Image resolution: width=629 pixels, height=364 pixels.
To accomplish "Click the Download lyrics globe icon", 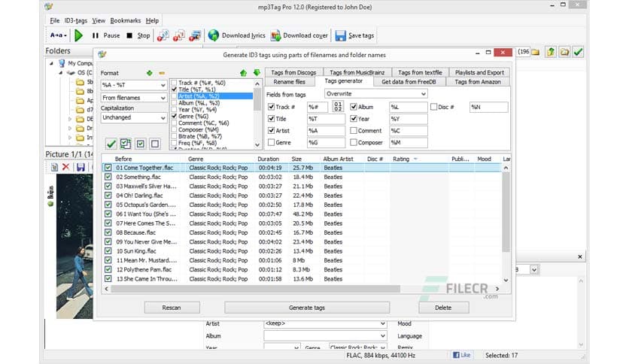I will click(214, 35).
